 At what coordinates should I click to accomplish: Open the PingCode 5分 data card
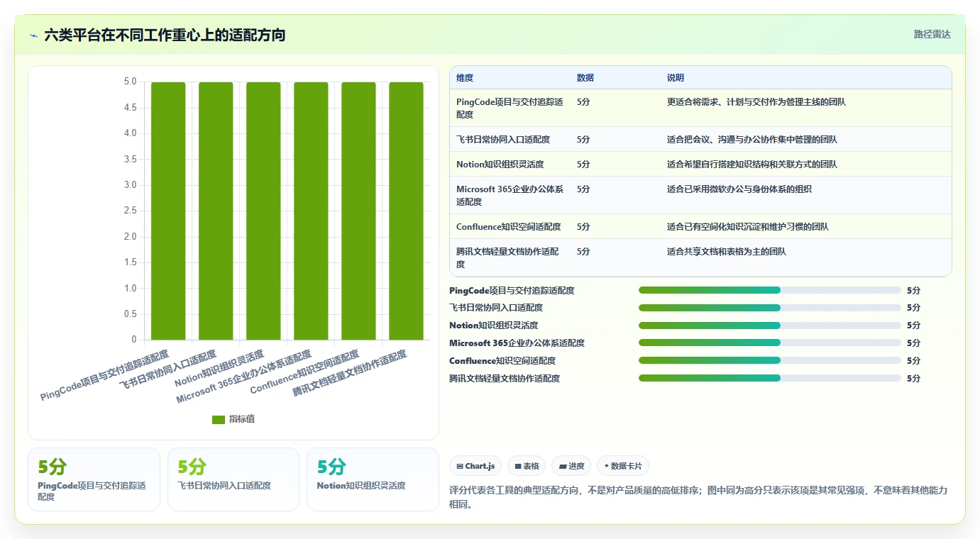coord(94,479)
